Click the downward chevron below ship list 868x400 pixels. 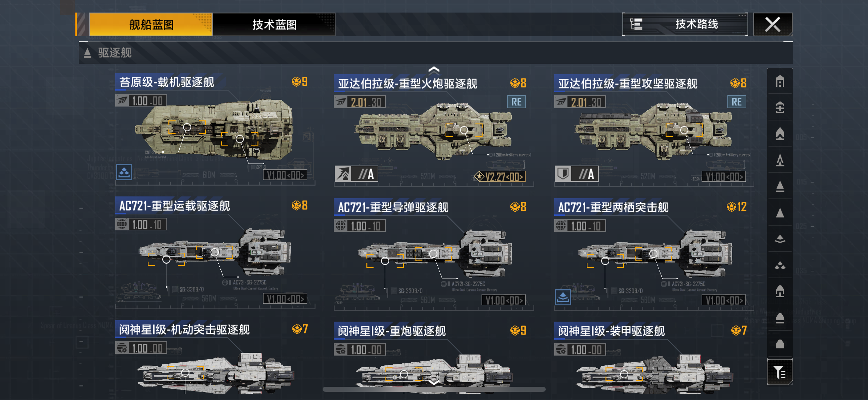(434, 382)
